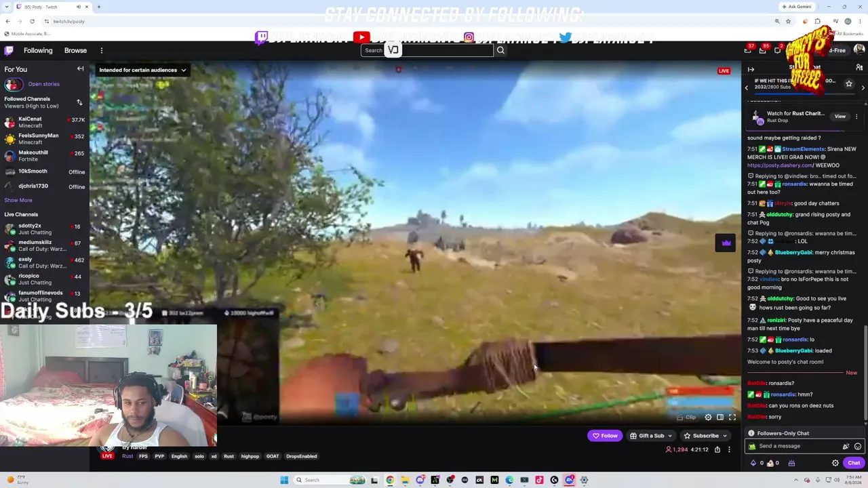This screenshot has height=488, width=868.
Task: Open the Following tab
Action: tap(38, 51)
